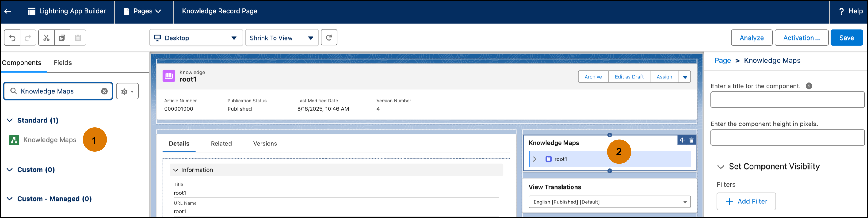Click the Page breadcrumb link

(x=723, y=61)
